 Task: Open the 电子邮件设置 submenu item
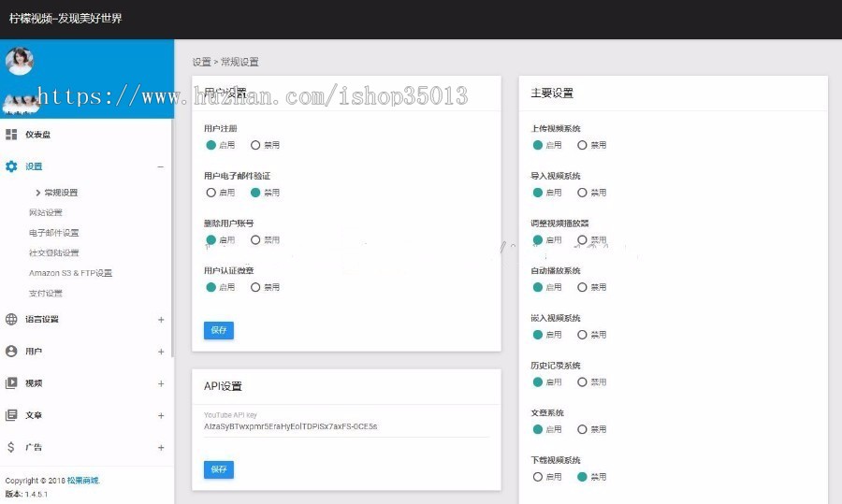pyautogui.click(x=53, y=233)
